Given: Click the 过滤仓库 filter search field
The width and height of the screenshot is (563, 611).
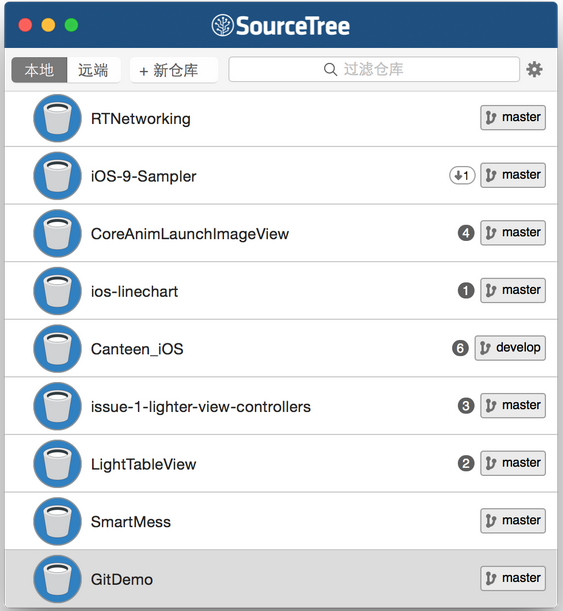Looking at the screenshot, I should [374, 69].
